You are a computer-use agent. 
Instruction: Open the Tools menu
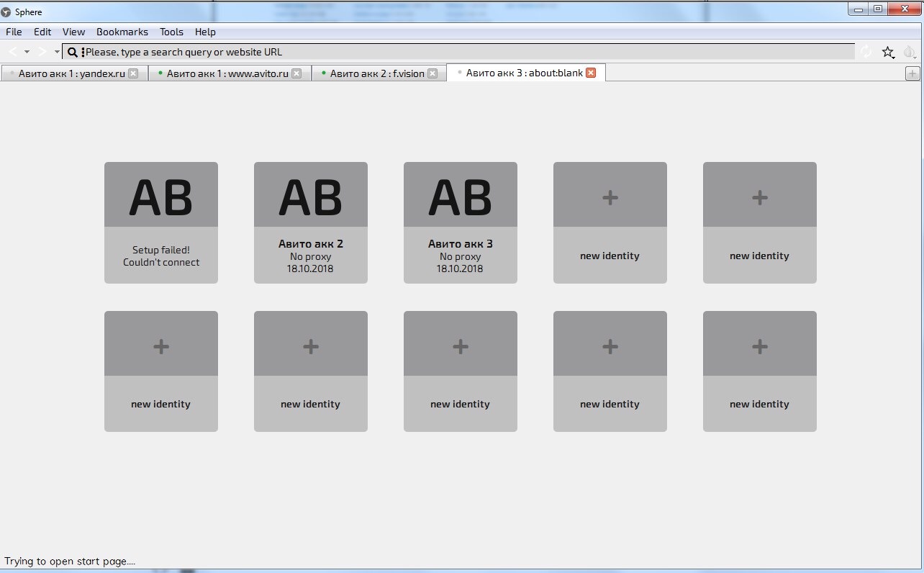(x=171, y=32)
